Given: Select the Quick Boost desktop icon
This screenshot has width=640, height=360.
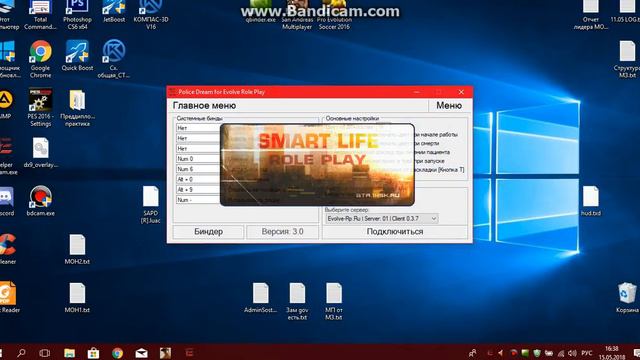Looking at the screenshot, I should [77, 56].
